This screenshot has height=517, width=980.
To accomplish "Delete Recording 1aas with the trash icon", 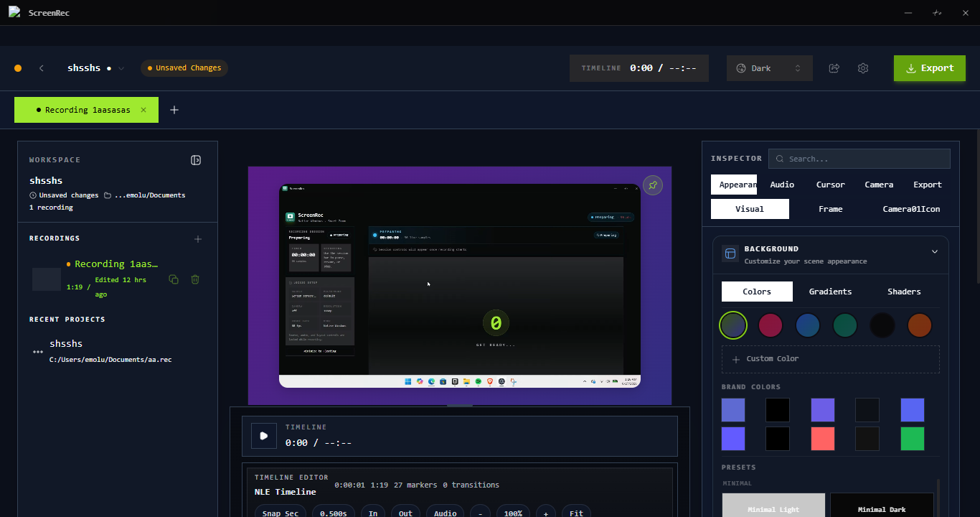I will click(x=195, y=279).
